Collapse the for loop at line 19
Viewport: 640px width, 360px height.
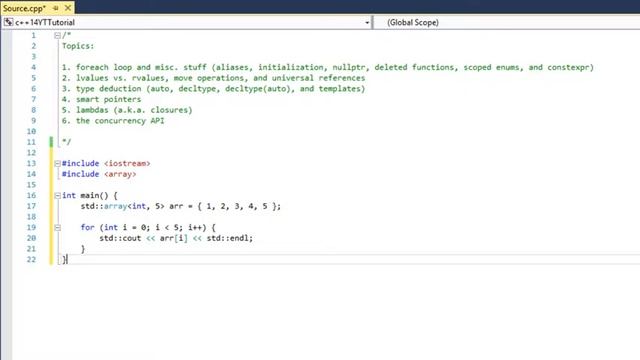(x=58, y=227)
